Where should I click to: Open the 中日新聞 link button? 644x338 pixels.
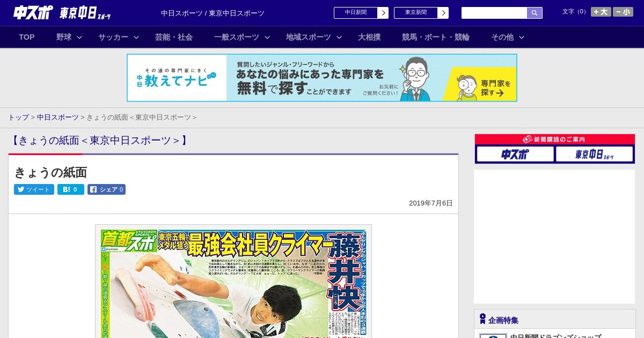point(355,13)
